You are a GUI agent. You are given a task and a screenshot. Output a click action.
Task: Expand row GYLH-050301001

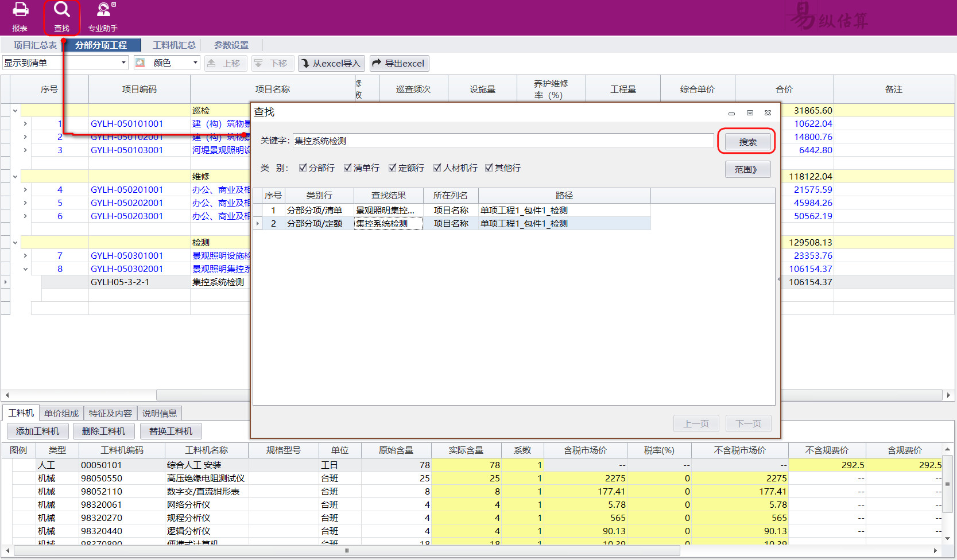click(25, 256)
